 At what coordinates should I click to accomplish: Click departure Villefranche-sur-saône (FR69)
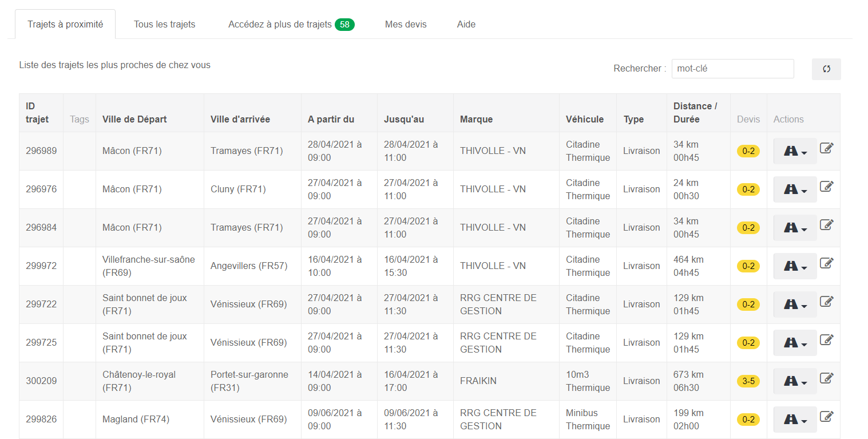coord(149,266)
